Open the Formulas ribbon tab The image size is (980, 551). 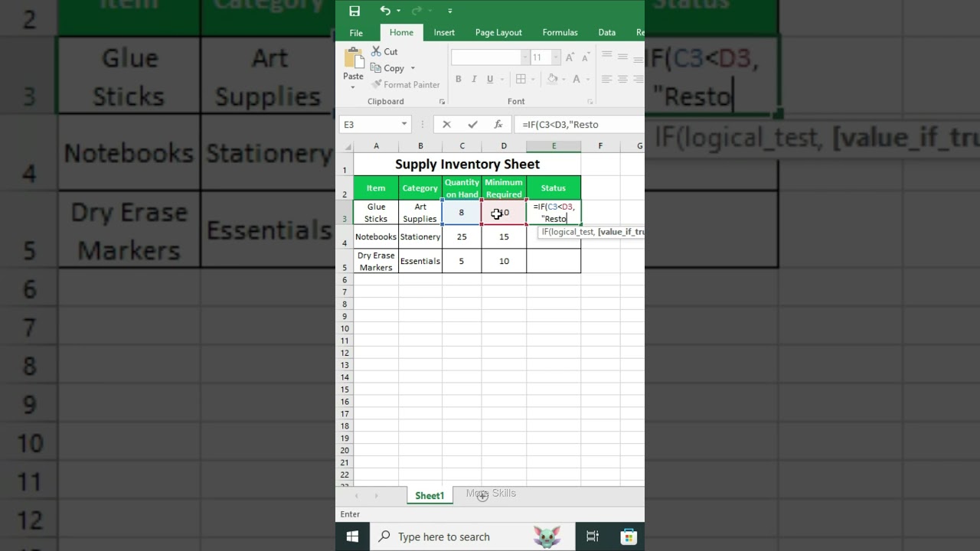pos(560,33)
